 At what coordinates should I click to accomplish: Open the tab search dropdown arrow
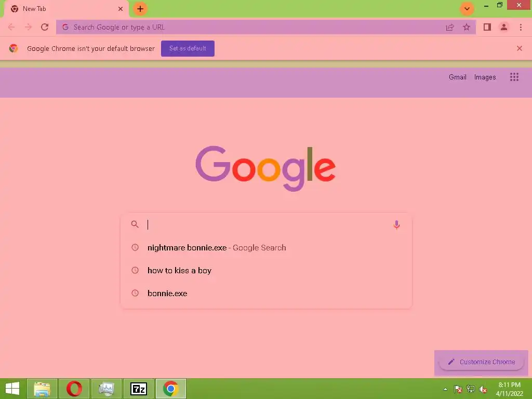tap(467, 9)
